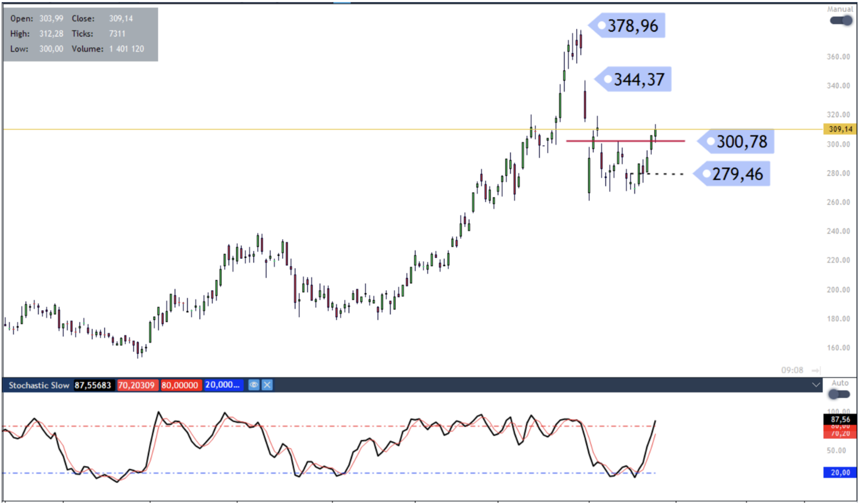Click the OHLC data info box

pyautogui.click(x=80, y=34)
